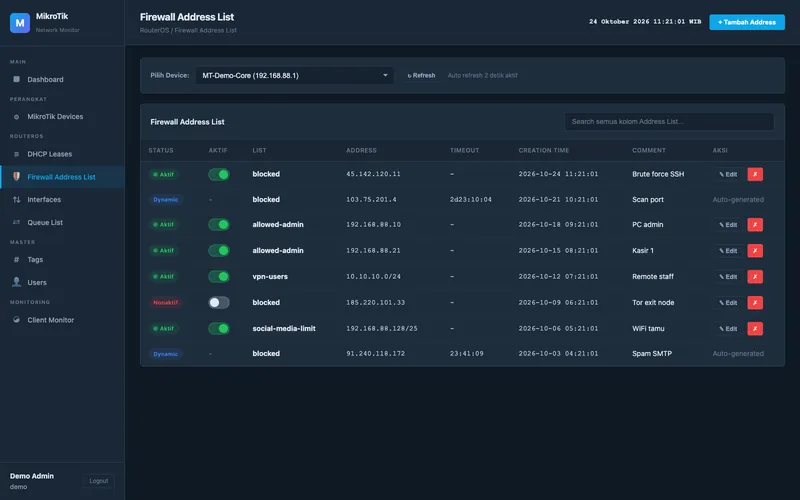Open the Pilih Device dropdown

click(x=294, y=76)
